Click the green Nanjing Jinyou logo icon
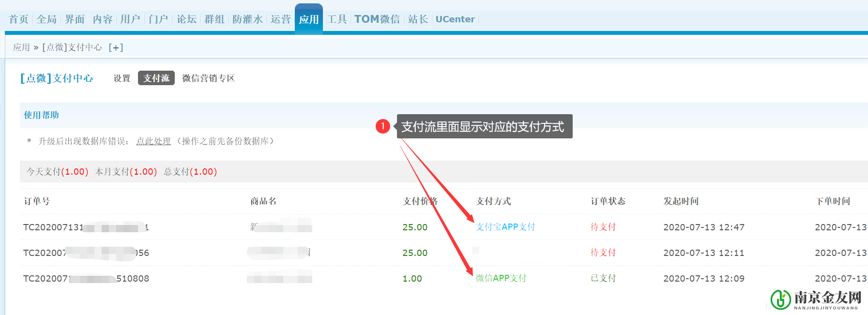This screenshot has height=315, width=868. [x=780, y=300]
